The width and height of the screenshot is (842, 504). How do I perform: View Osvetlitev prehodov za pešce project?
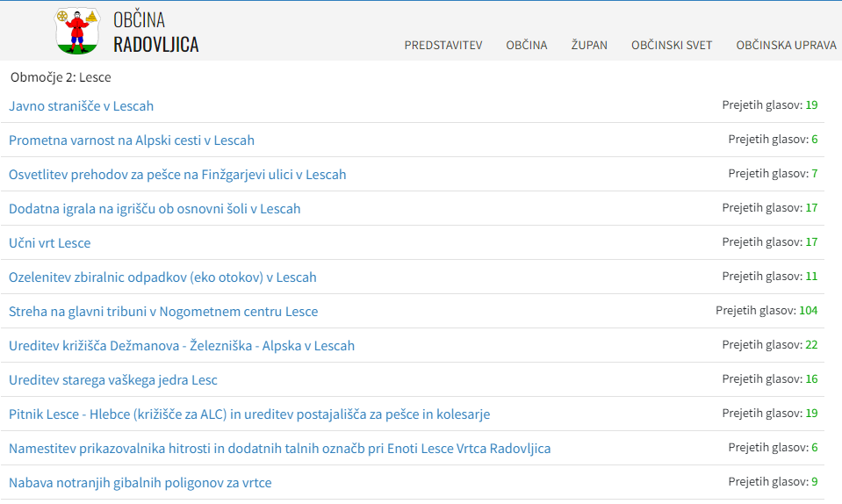point(177,175)
